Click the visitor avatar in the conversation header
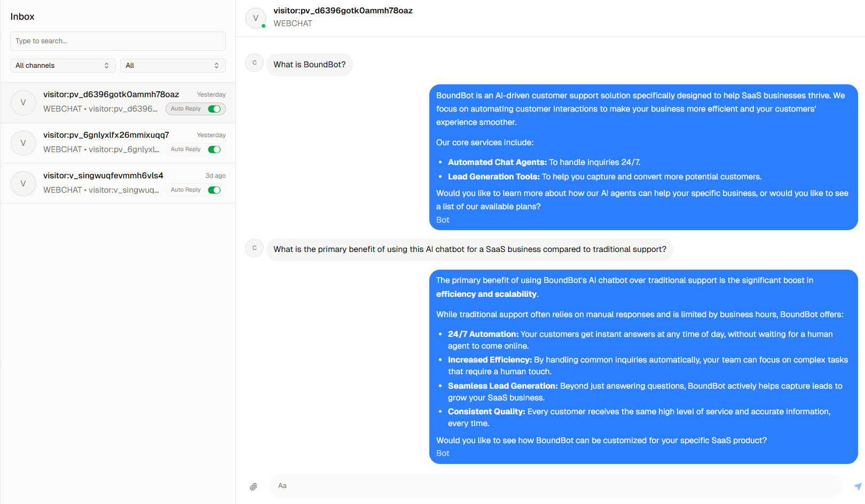Image resolution: width=865 pixels, height=504 pixels. click(x=256, y=18)
